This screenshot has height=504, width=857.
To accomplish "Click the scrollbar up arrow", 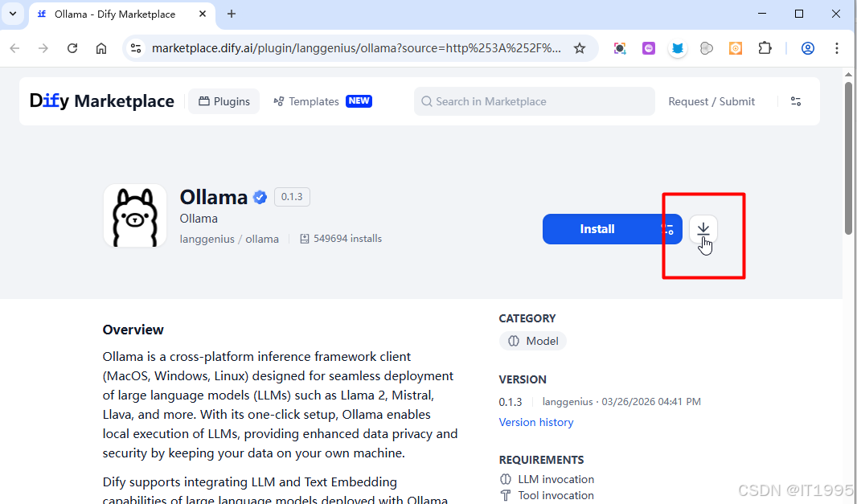I will point(848,74).
